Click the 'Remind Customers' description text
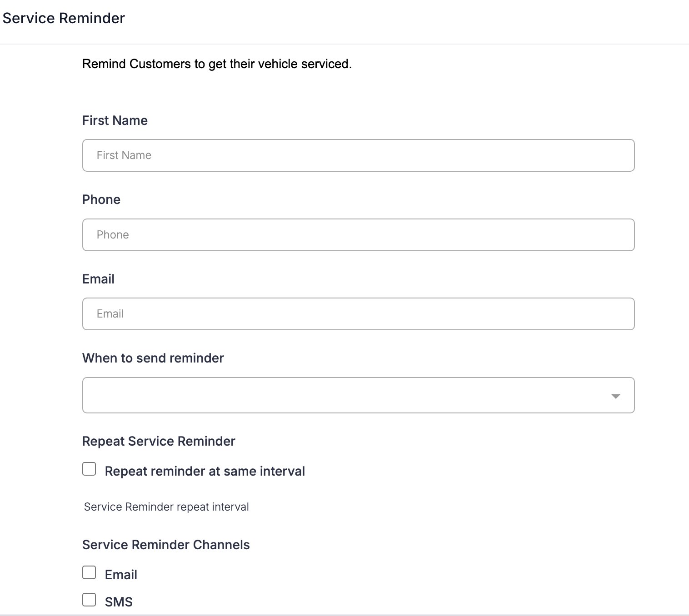 click(217, 64)
